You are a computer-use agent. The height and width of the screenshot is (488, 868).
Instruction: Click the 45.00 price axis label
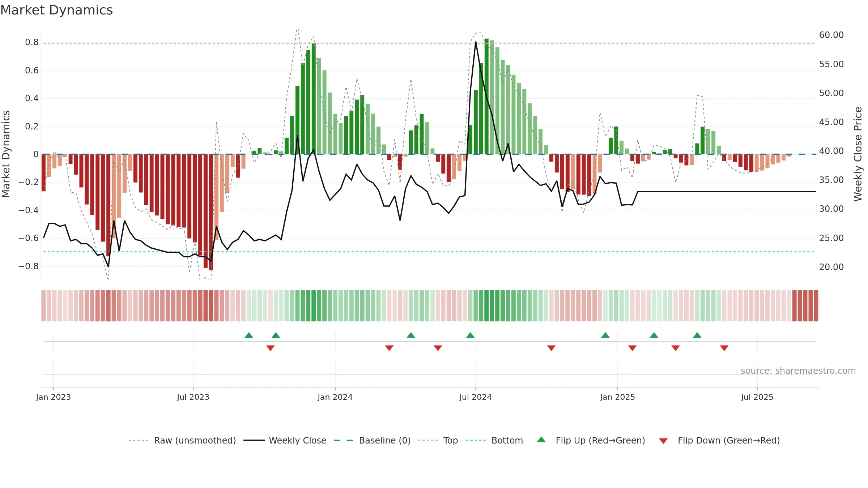pos(831,122)
